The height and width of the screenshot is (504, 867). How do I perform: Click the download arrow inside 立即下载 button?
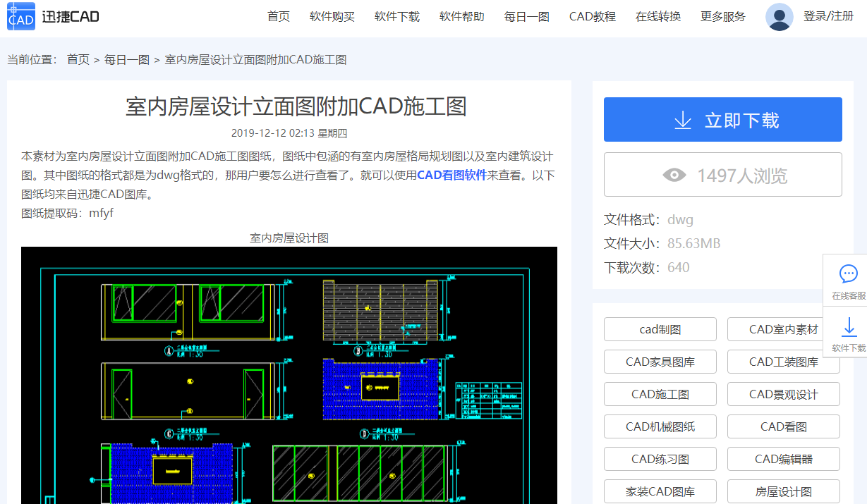[682, 121]
